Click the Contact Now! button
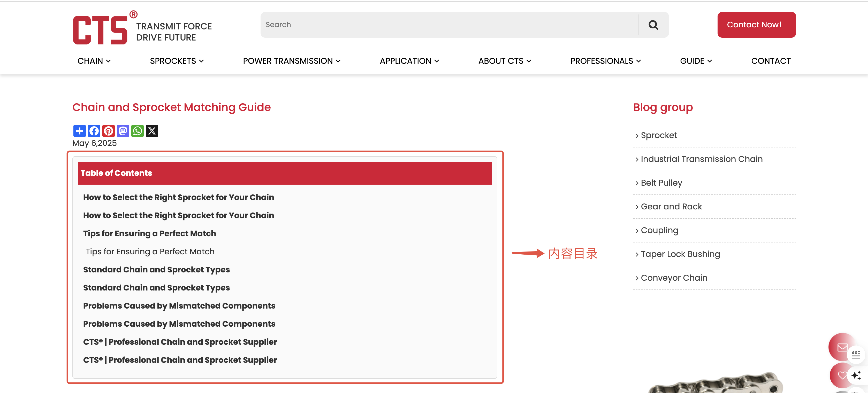 click(757, 25)
